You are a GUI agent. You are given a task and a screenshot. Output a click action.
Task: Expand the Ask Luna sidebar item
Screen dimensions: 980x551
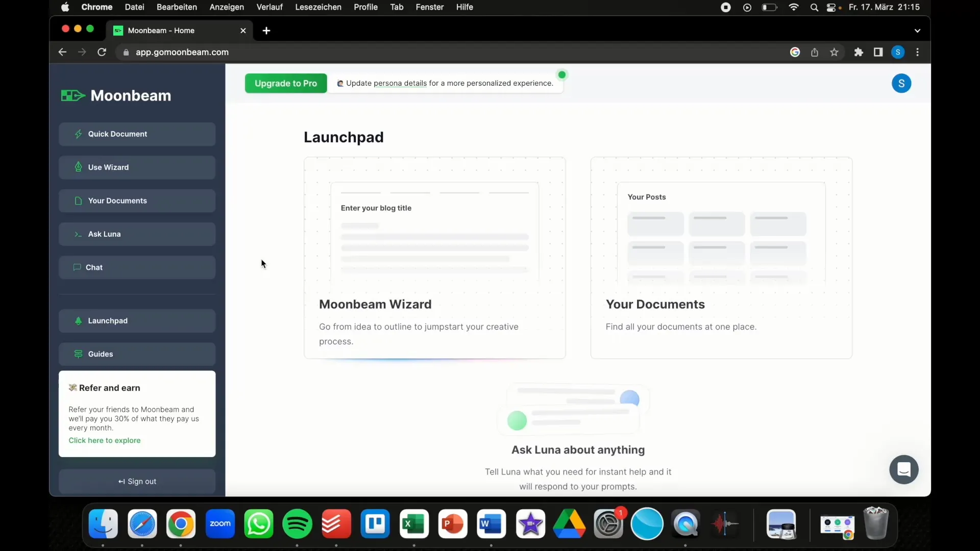click(x=137, y=234)
